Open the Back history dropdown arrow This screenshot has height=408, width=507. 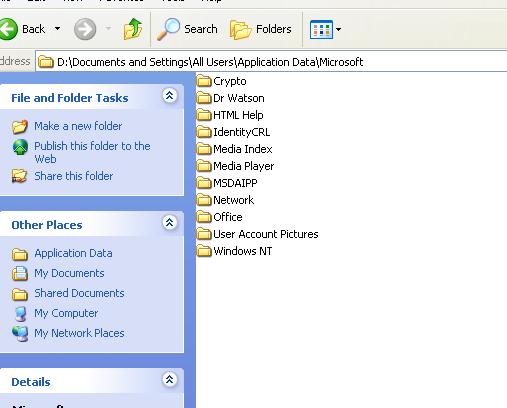click(57, 29)
